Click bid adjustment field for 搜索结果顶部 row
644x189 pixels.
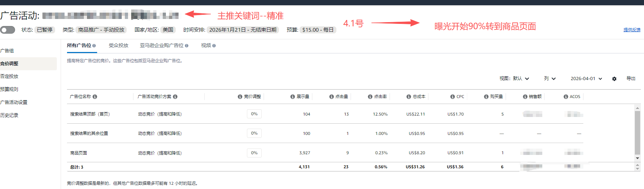click(x=254, y=114)
